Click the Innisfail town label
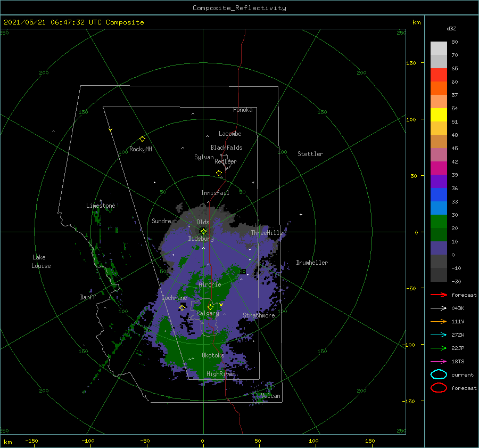The width and height of the screenshot is (479, 448). pos(215,193)
